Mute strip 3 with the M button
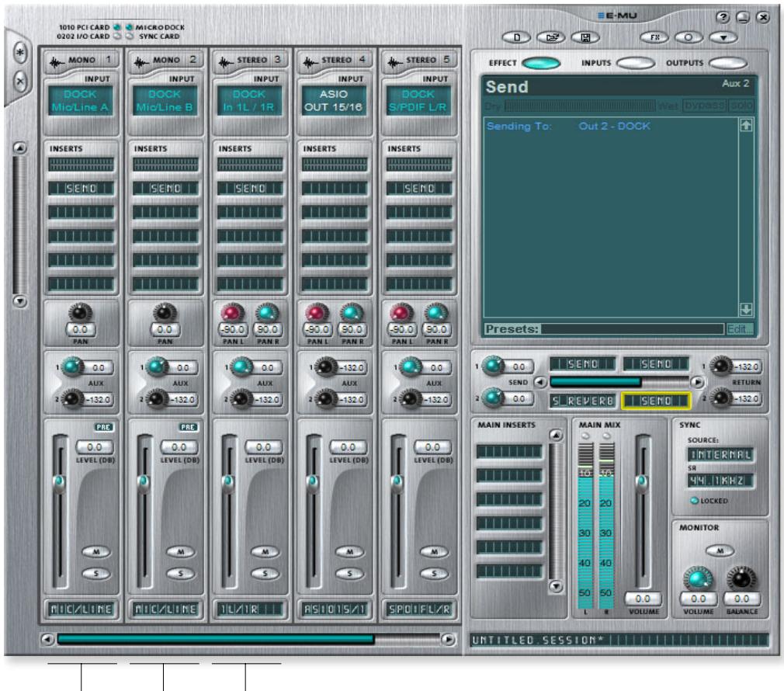This screenshot has height=691, width=784. tap(265, 551)
